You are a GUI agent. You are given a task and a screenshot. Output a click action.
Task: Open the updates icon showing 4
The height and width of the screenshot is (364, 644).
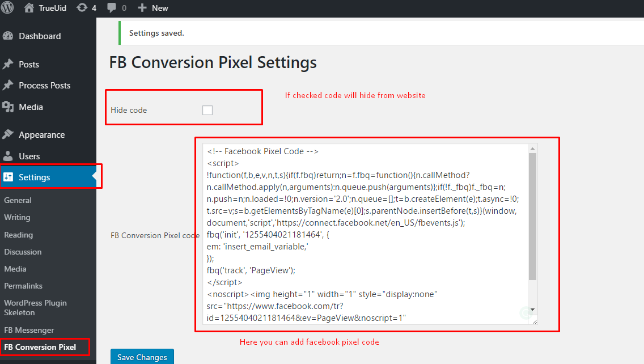[x=82, y=8]
